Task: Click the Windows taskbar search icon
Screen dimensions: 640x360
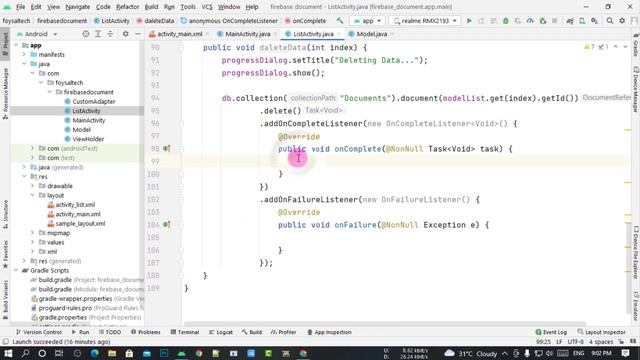Action: [x=25, y=353]
